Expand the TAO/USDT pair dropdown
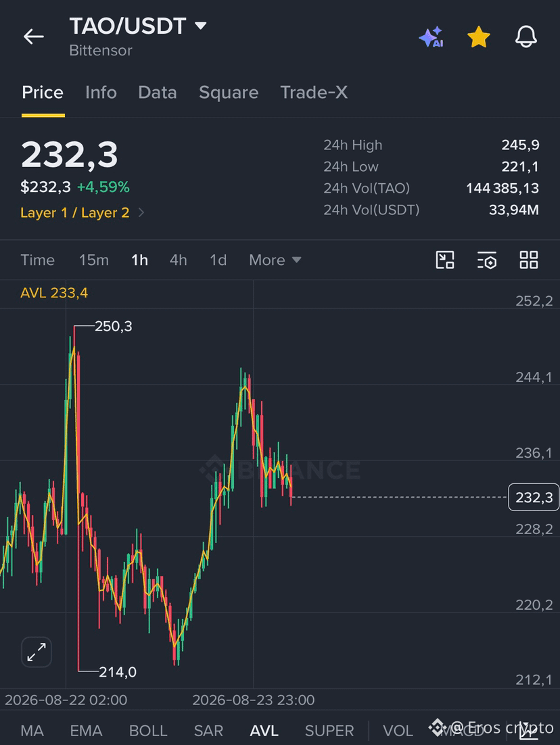560x745 pixels. [201, 26]
